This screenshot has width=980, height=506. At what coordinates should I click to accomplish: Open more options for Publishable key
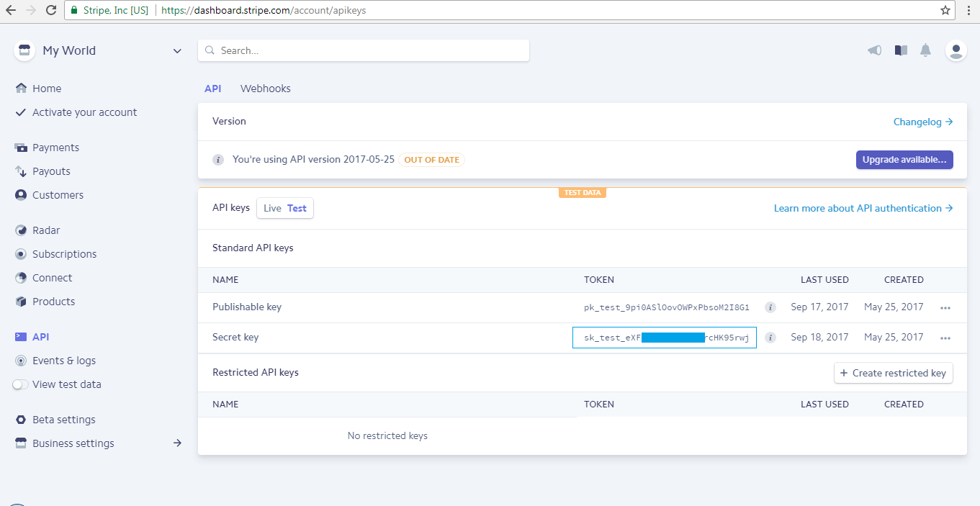[x=945, y=307]
